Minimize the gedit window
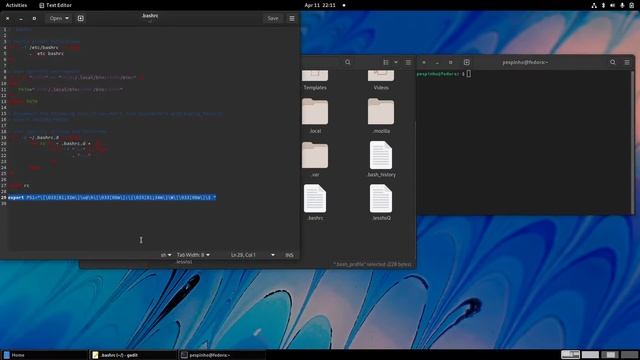The width and height of the screenshot is (640, 360). tap(21, 18)
